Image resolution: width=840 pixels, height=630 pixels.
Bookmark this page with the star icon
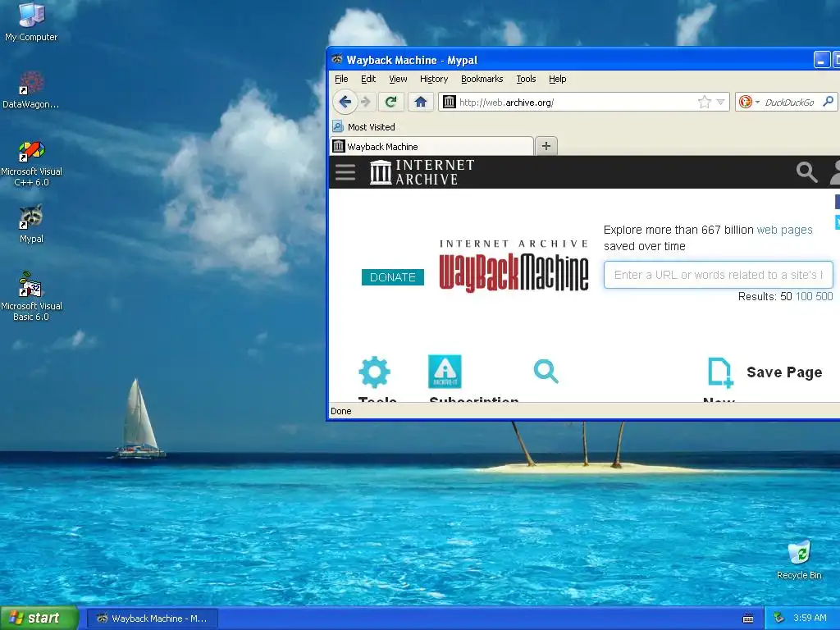point(705,102)
